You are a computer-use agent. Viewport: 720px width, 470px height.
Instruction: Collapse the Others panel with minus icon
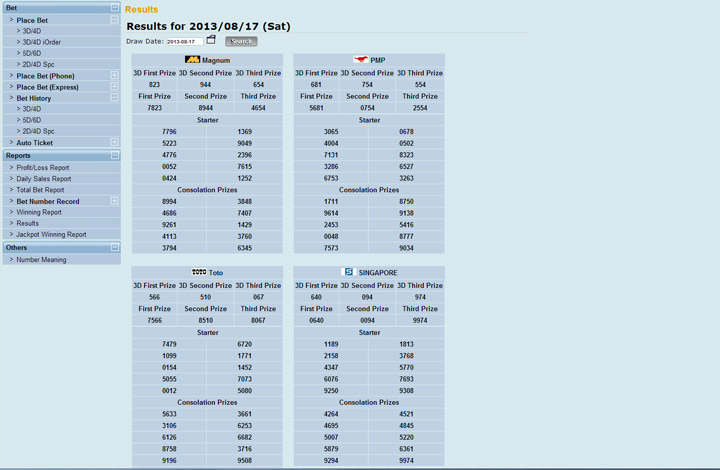pyautogui.click(x=115, y=248)
